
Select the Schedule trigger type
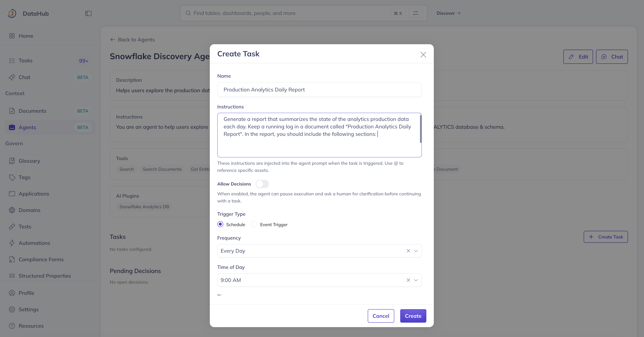point(220,224)
